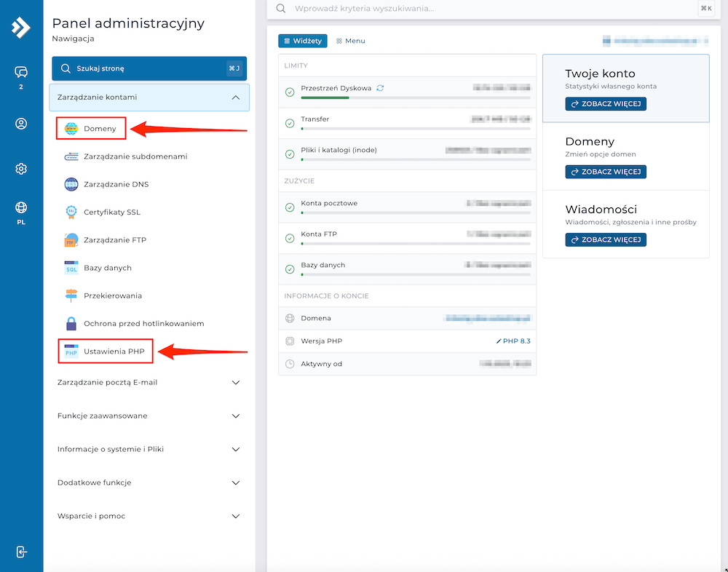Click the Panel administracyjny title
This screenshot has width=728, height=572.
[128, 23]
